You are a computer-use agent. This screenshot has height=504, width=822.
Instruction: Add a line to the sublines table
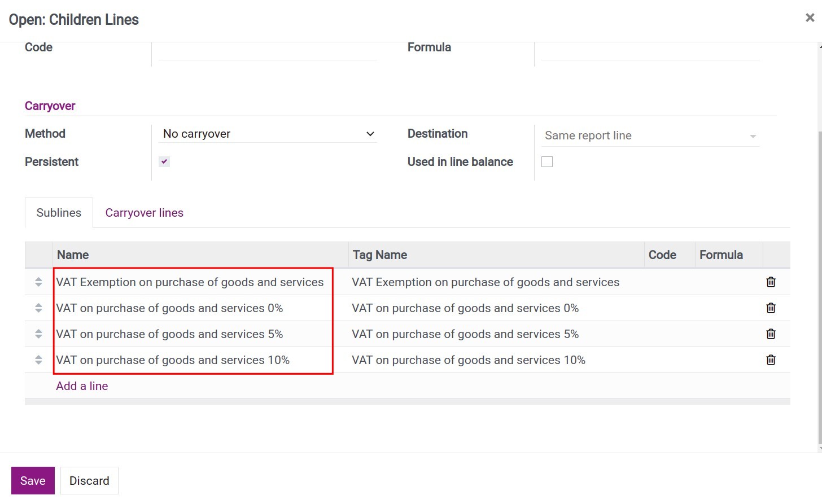coord(81,385)
